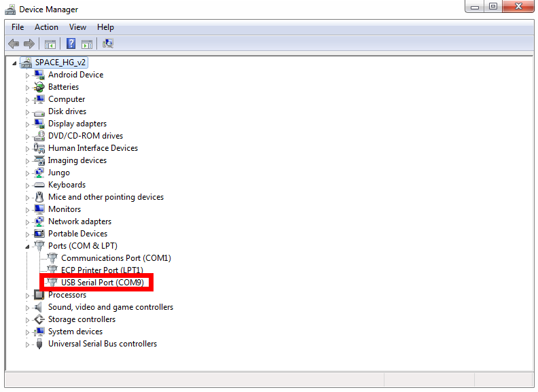Click the Display adapters category icon
The width and height of the screenshot is (538, 392).
click(39, 124)
